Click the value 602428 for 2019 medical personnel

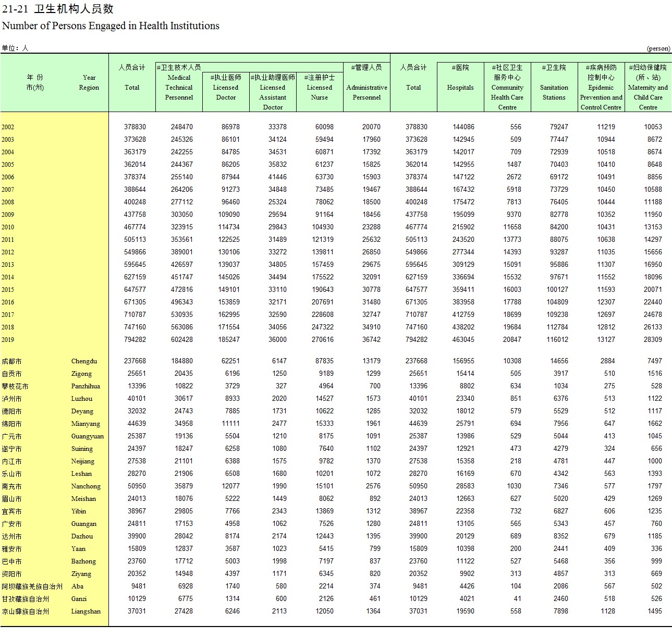tap(182, 339)
